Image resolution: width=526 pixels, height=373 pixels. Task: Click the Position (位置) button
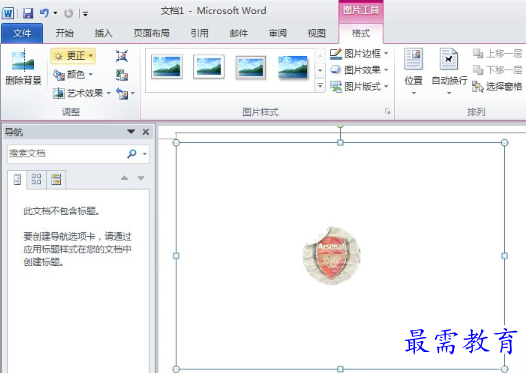tap(413, 71)
